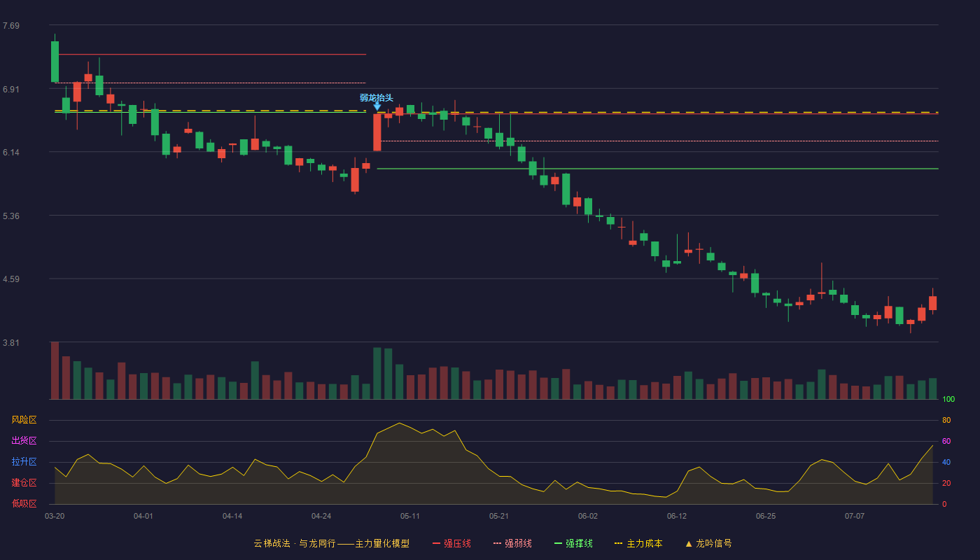
Task: Click the 05-21 date label
Action: 499,516
